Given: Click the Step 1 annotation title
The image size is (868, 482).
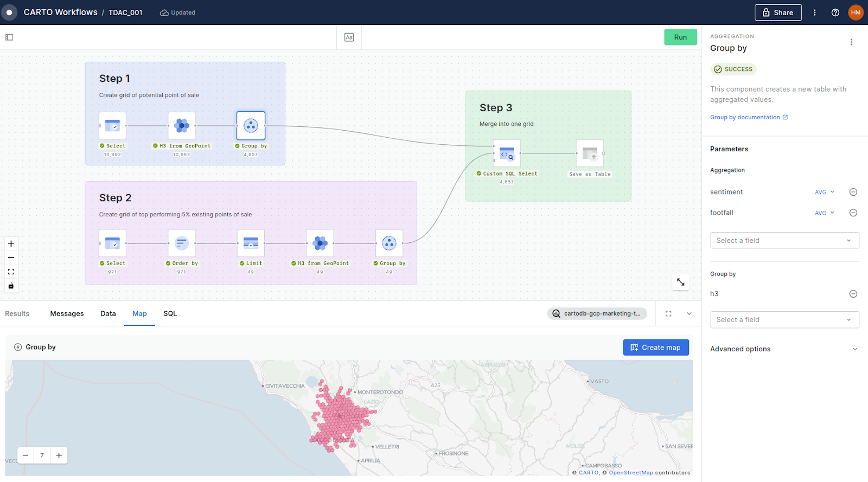Looking at the screenshot, I should tap(114, 79).
